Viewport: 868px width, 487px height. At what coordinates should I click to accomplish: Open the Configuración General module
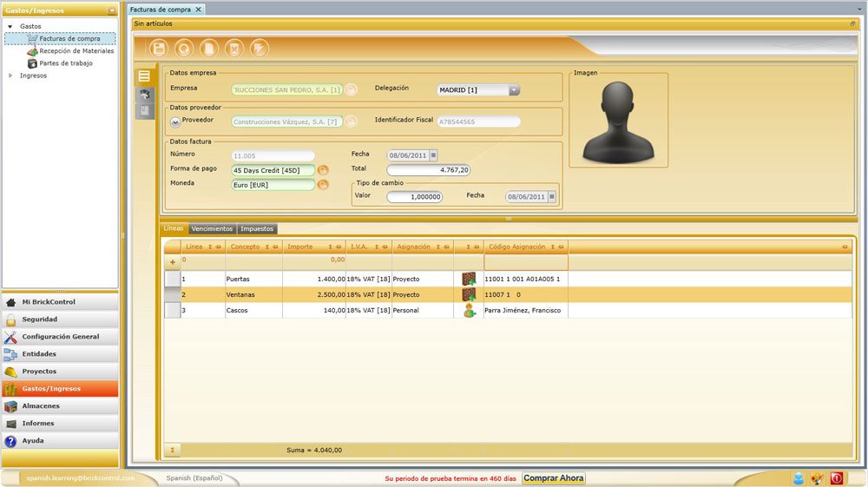point(60,337)
